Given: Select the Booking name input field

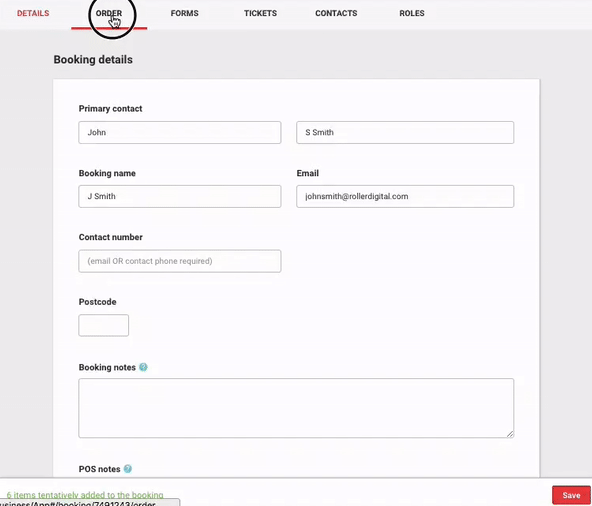Looking at the screenshot, I should click(180, 196).
